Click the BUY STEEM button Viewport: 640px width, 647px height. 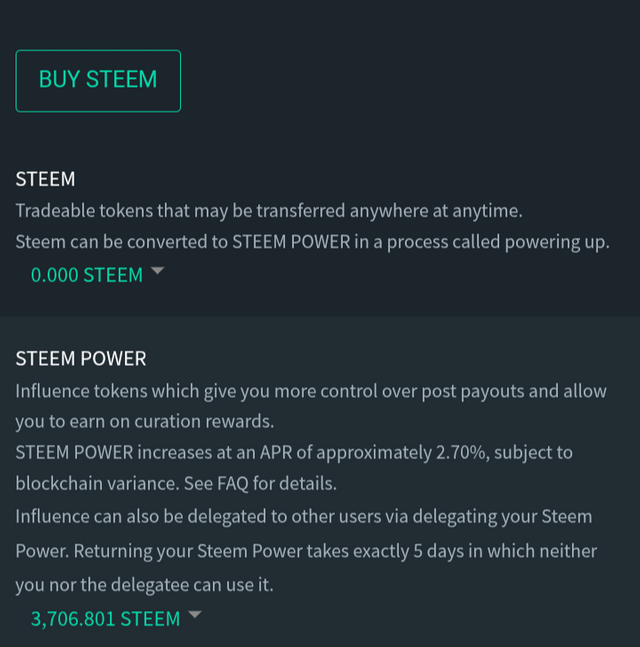pyautogui.click(x=98, y=81)
